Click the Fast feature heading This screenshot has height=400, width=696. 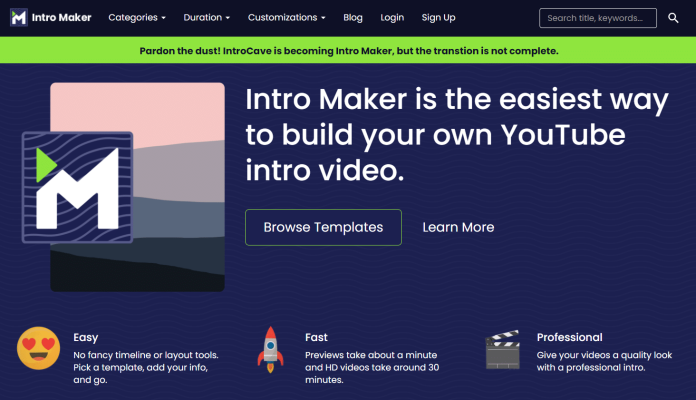click(x=316, y=337)
